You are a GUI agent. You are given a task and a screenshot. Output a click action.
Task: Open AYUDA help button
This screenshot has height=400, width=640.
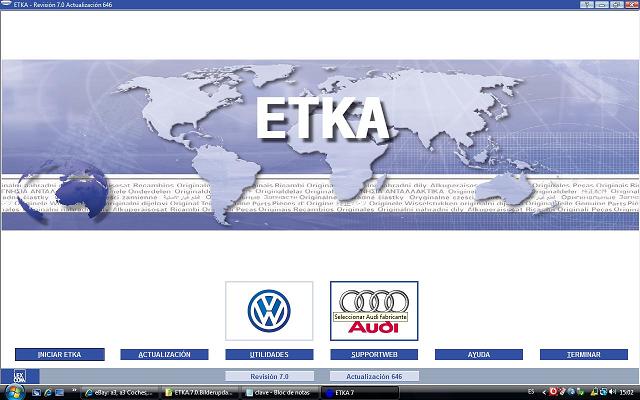tap(479, 355)
